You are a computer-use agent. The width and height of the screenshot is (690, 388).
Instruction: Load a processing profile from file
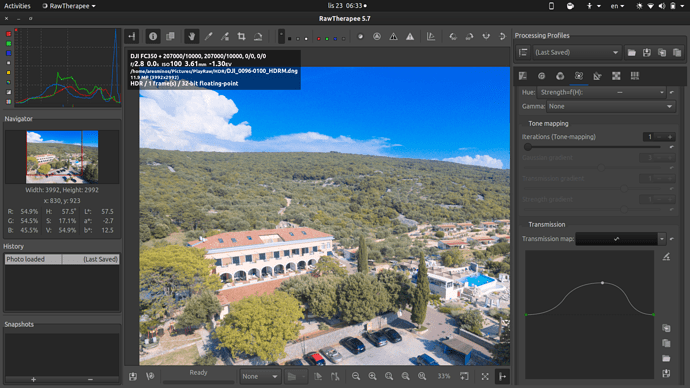pos(631,52)
